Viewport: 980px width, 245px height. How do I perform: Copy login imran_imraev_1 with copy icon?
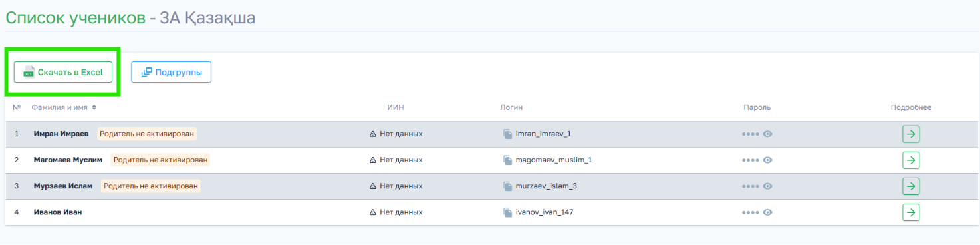[x=508, y=134]
